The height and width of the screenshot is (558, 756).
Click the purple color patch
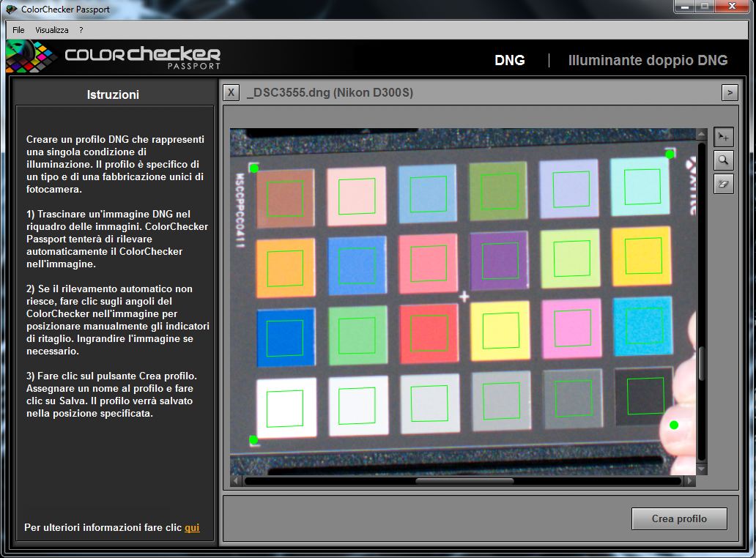coord(499,261)
